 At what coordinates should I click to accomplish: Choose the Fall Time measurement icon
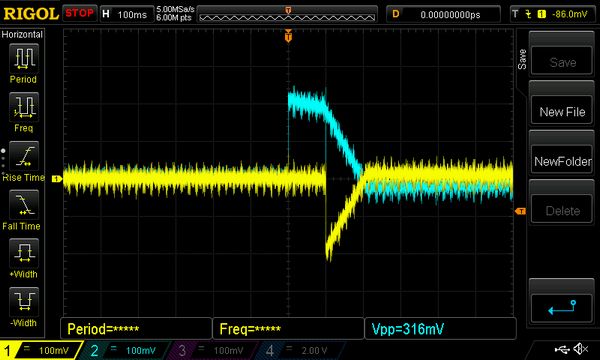click(24, 205)
